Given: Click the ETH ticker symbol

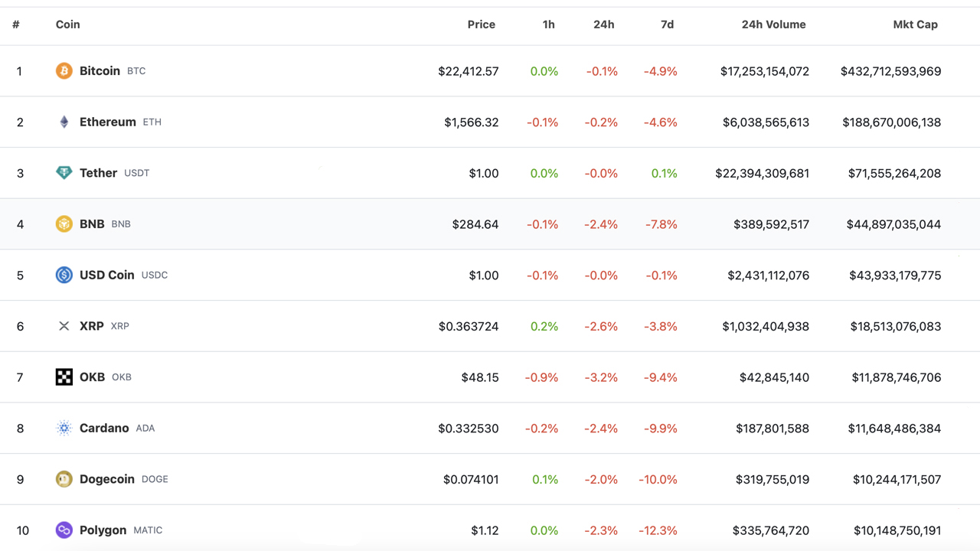Looking at the screenshot, I should [x=152, y=122].
